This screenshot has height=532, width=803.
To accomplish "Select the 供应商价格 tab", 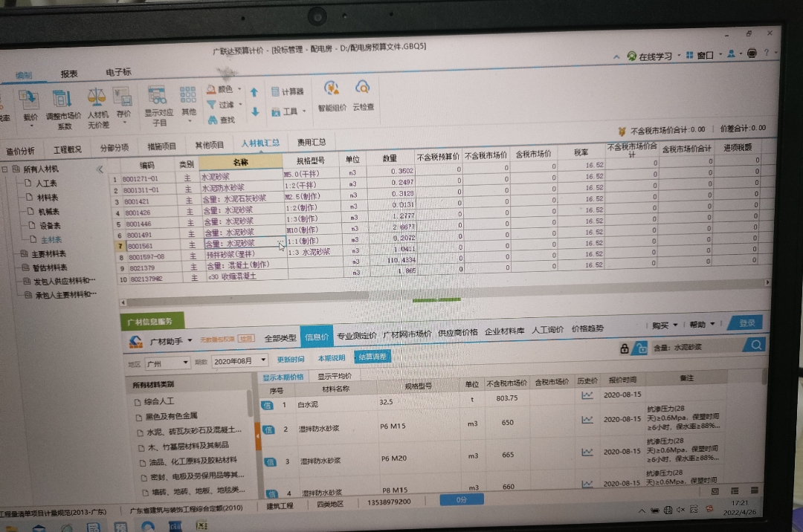I will (x=457, y=333).
